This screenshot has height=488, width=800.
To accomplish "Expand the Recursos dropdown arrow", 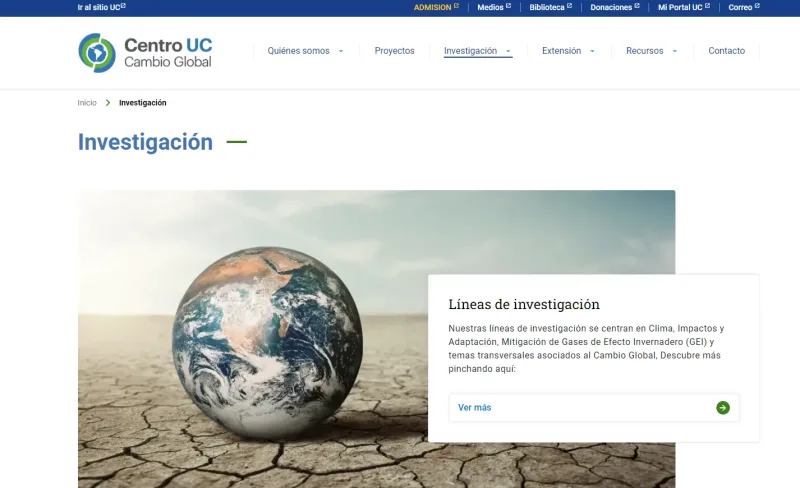I will click(674, 51).
